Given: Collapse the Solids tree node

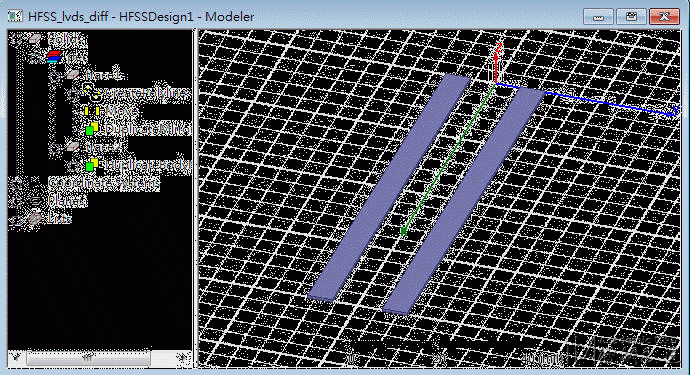Looking at the screenshot, I should [x=16, y=39].
